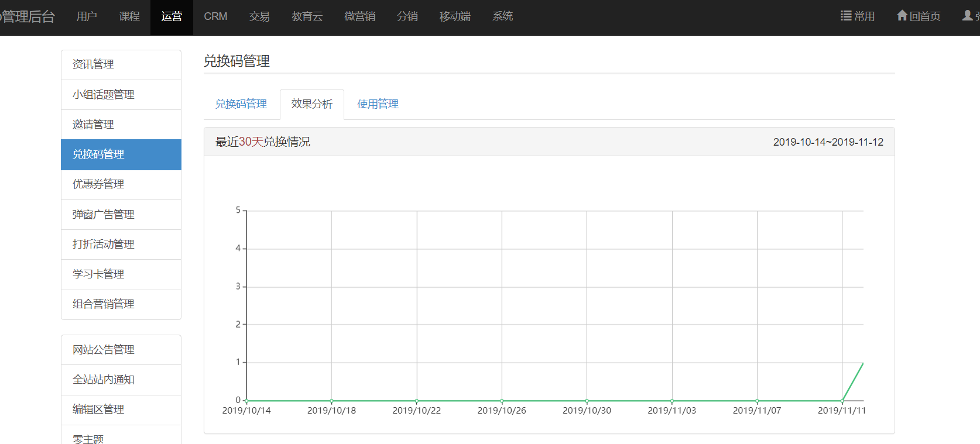Click the chart data point at 2019/10/22
The image size is (980, 444).
(417, 401)
